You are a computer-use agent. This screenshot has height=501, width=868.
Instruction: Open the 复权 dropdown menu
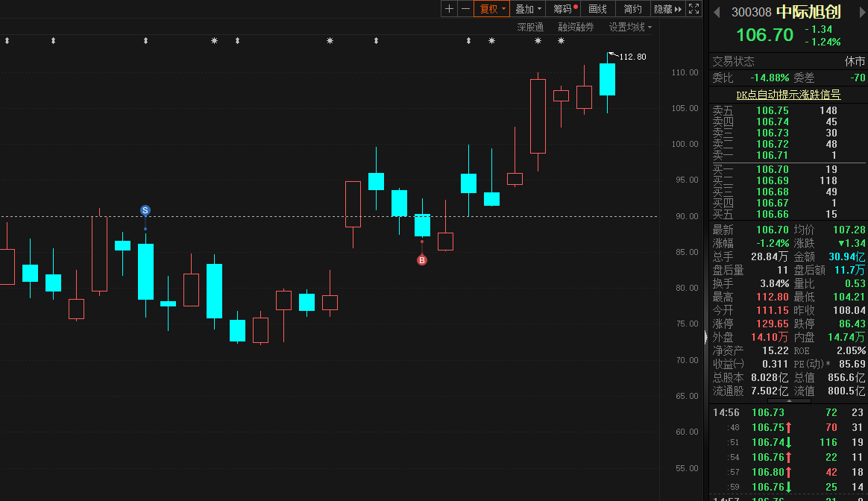pos(492,9)
